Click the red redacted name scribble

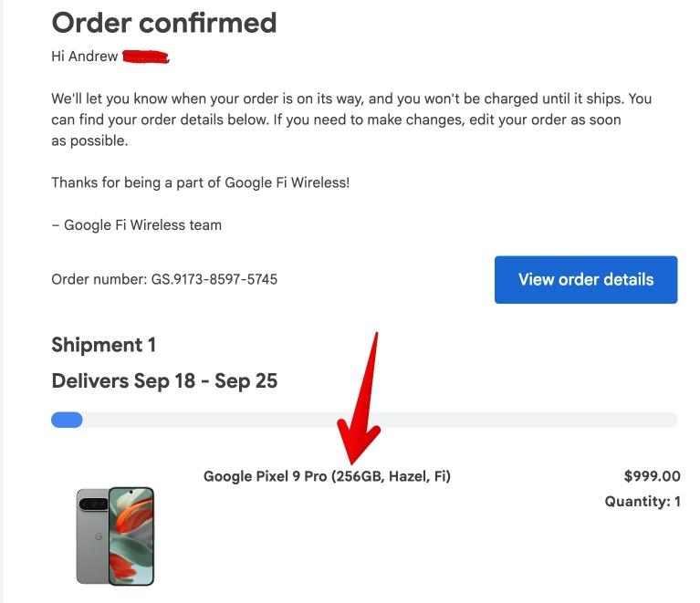point(145,57)
